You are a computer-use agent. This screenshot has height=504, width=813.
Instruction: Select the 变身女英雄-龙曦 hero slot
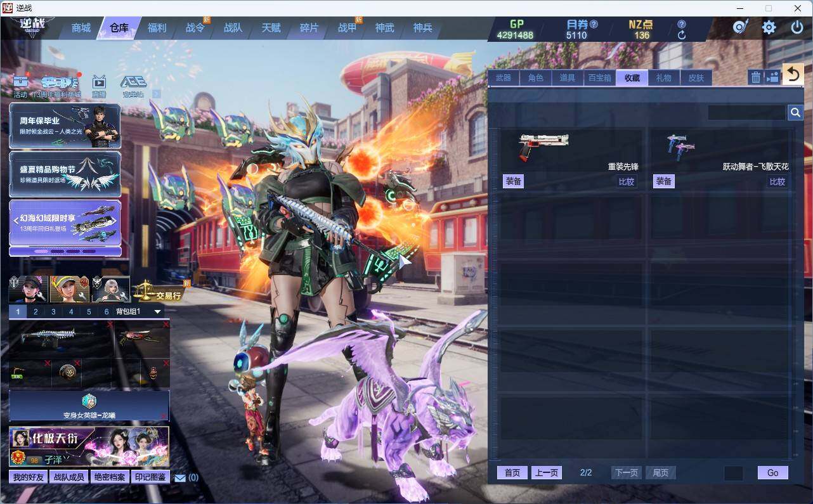[89, 406]
